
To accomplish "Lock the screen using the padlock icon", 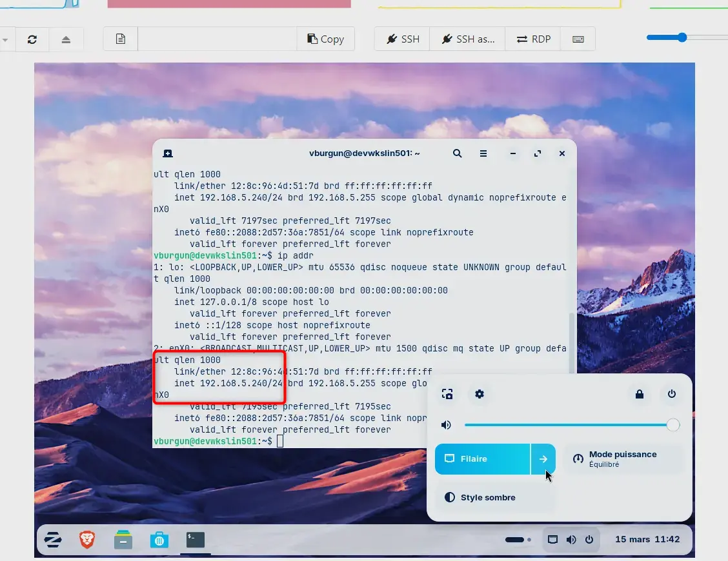I will tap(640, 394).
